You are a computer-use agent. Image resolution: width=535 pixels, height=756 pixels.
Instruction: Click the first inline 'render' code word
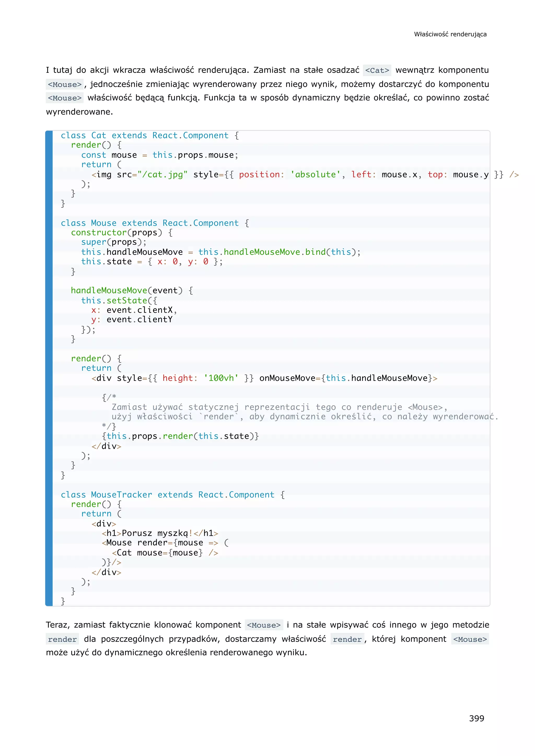click(62, 639)
